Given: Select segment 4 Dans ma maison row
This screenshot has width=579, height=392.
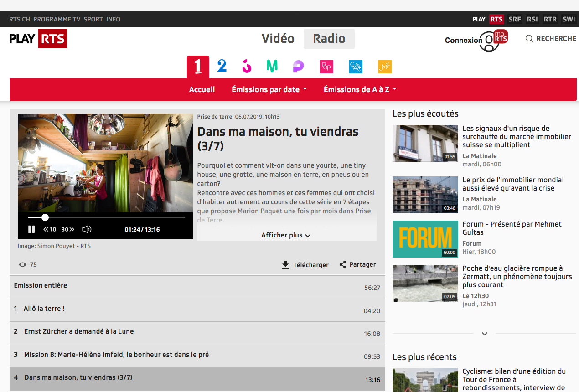Looking at the screenshot, I should [197, 379].
